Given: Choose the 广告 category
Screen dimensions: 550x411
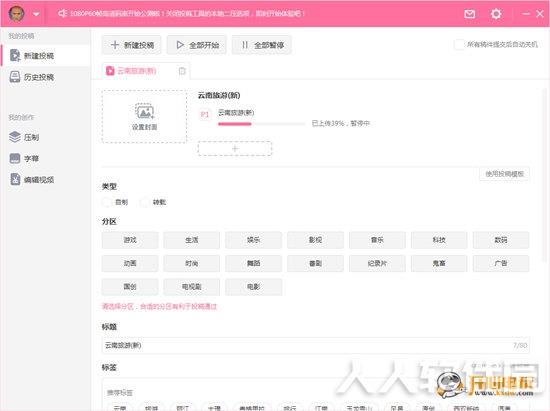Looking at the screenshot, I should (501, 263).
